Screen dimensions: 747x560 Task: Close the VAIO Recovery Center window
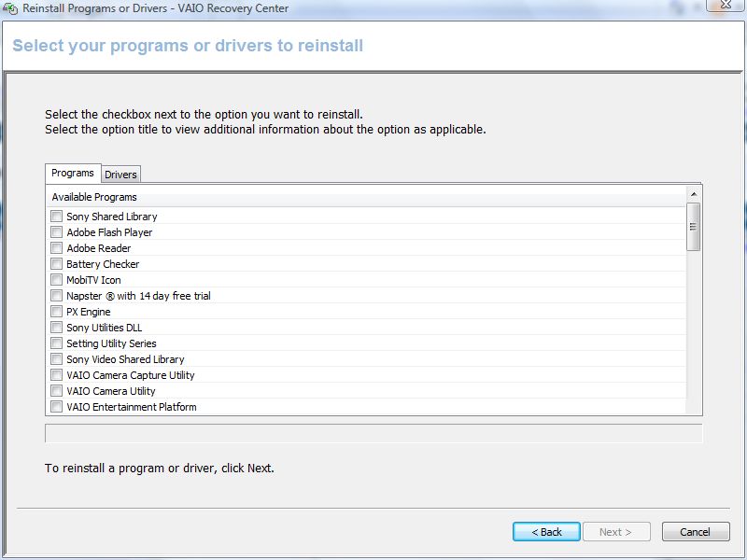726,5
